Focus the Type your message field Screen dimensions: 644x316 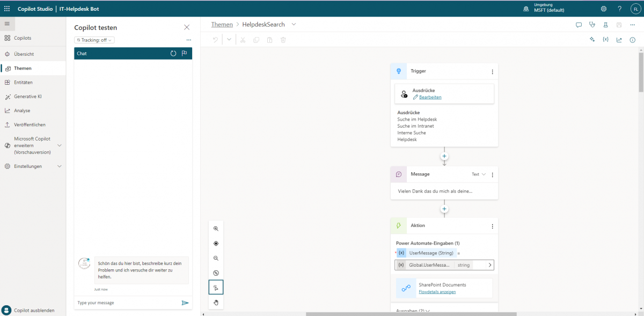click(x=127, y=303)
